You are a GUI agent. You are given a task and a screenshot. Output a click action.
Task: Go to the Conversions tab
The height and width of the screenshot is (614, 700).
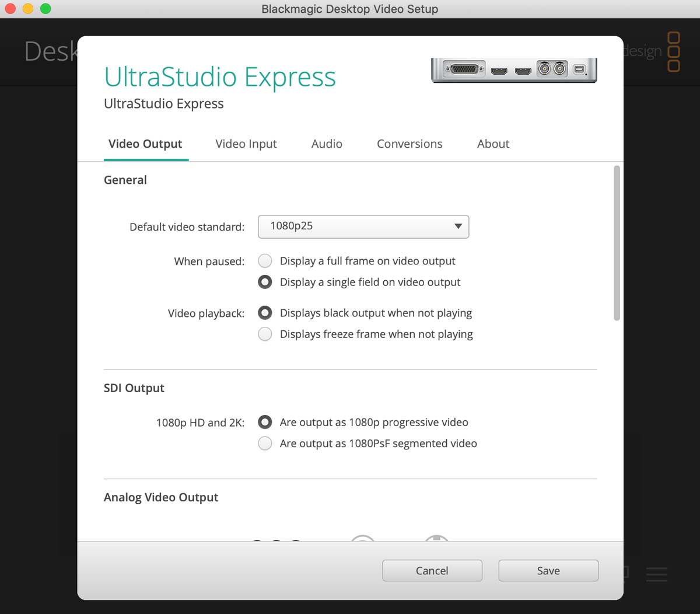409,144
